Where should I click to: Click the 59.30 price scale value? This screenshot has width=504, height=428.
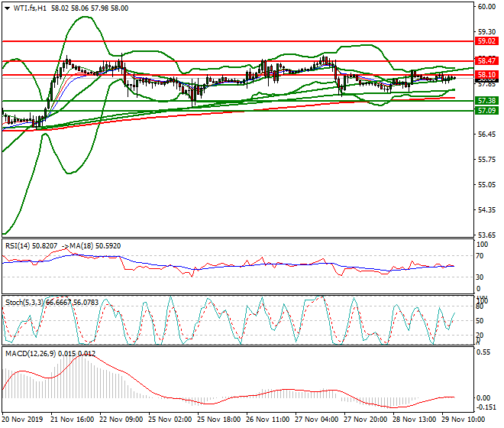(486, 32)
